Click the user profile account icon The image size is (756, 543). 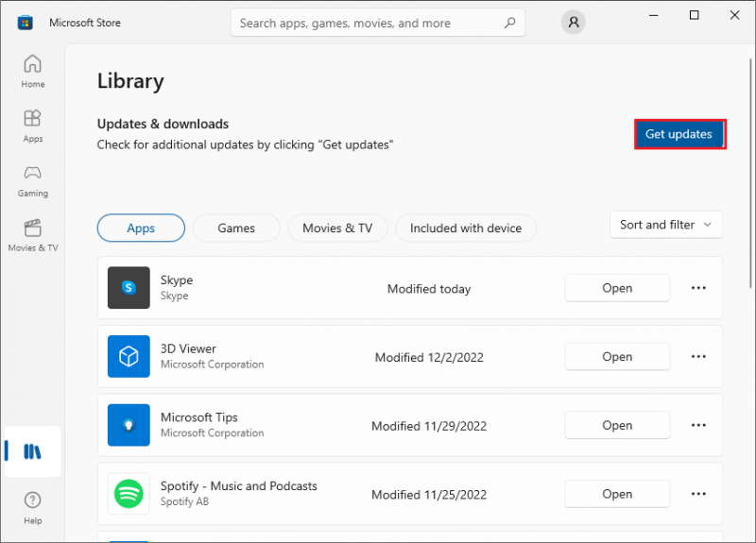click(574, 22)
